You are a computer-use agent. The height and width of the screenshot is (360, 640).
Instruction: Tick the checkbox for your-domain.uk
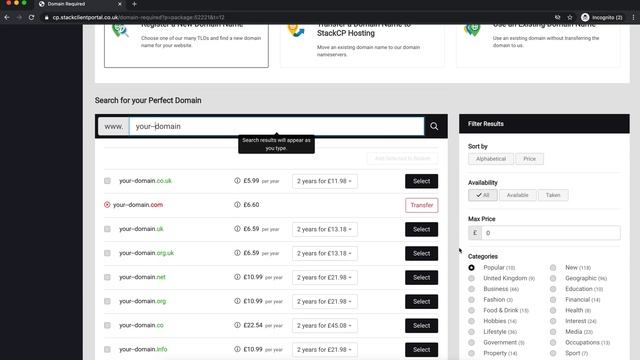coord(107,229)
